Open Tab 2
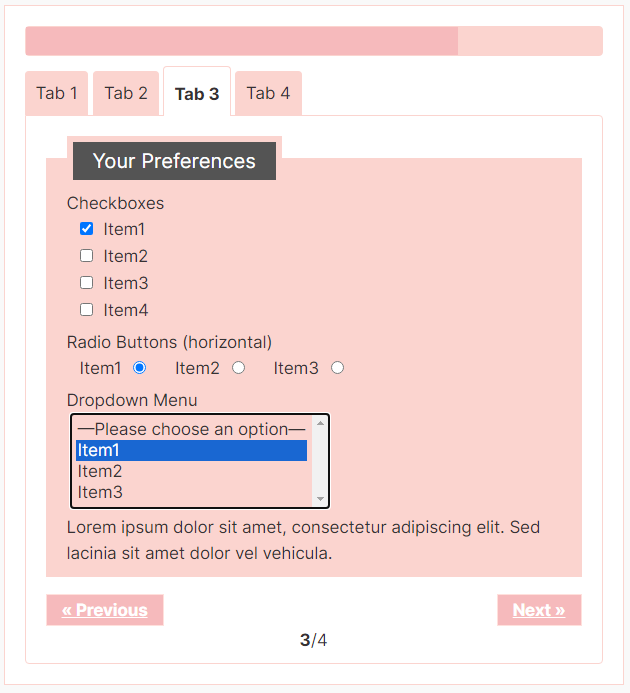 tap(126, 93)
